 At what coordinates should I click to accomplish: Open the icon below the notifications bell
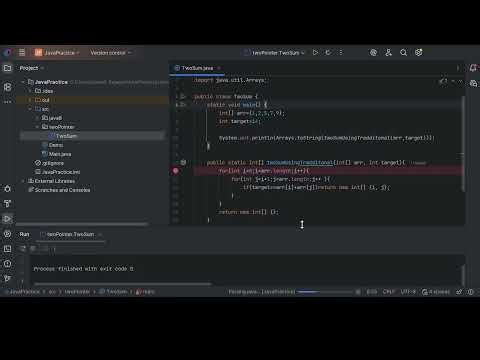pos(473,83)
